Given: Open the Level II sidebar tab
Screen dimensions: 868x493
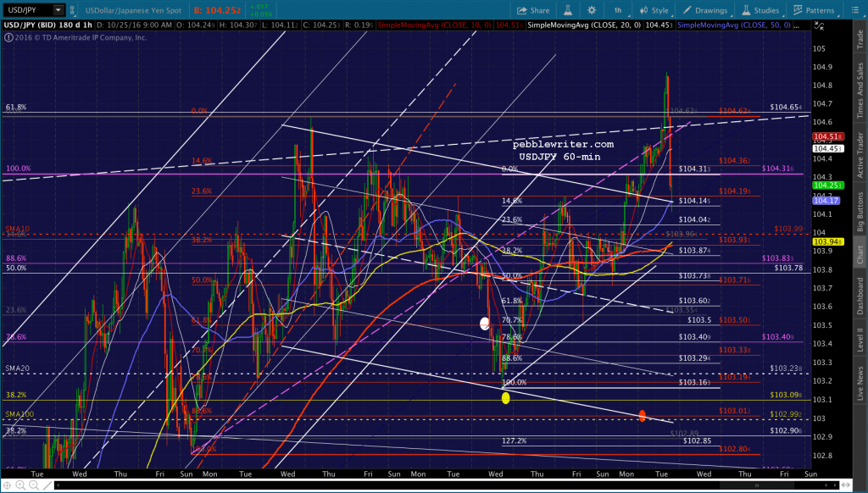Looking at the screenshot, I should pos(860,339).
